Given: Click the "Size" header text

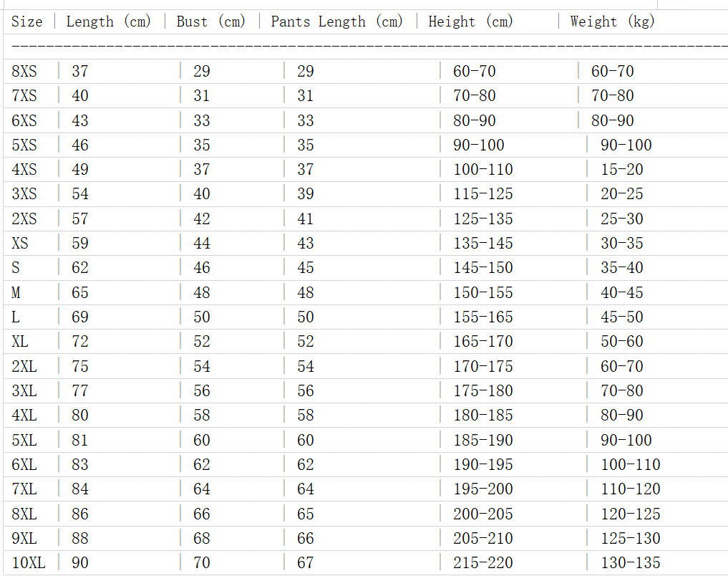Looking at the screenshot, I should click(x=27, y=21).
